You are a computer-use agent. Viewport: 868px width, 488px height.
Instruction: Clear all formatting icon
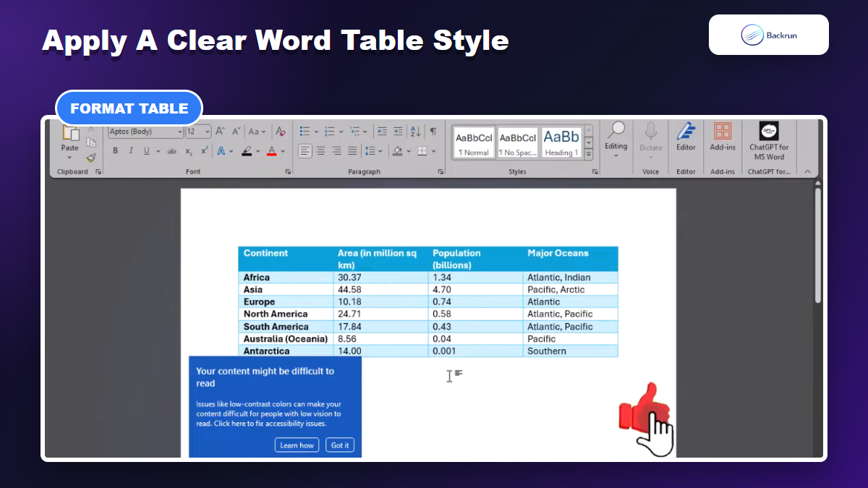click(x=280, y=132)
